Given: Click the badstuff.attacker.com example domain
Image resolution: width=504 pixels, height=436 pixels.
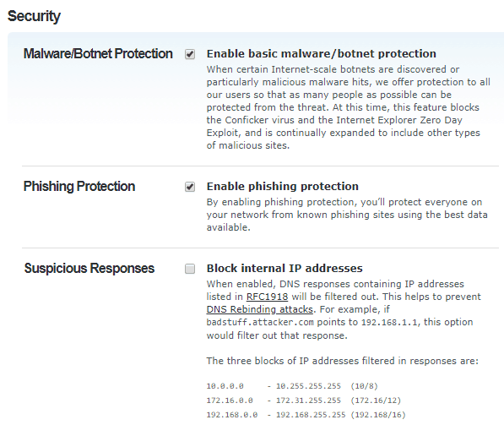Looking at the screenshot, I should (260, 323).
